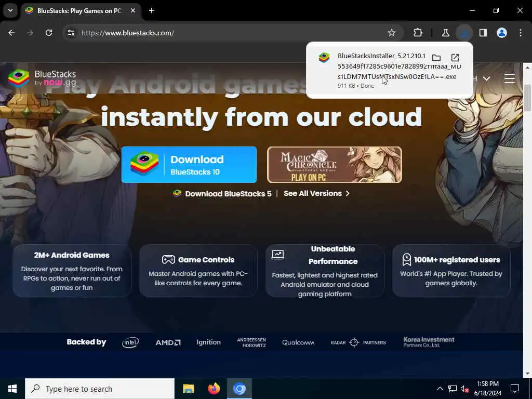
Task: Click the Andreessen Horowitz logo
Action: click(251, 342)
